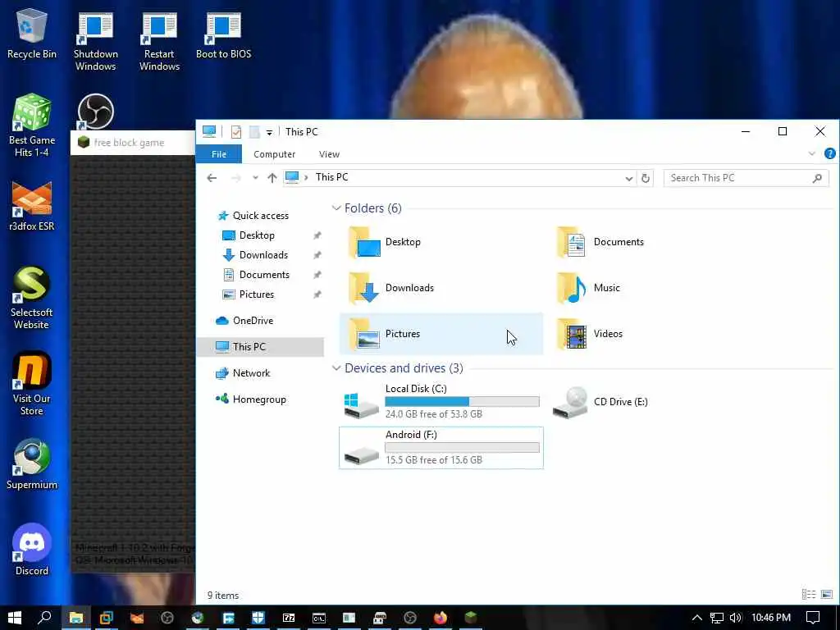Select the Restart Windows desktop shortcut
Image resolution: width=840 pixels, height=630 pixels.
(159, 42)
